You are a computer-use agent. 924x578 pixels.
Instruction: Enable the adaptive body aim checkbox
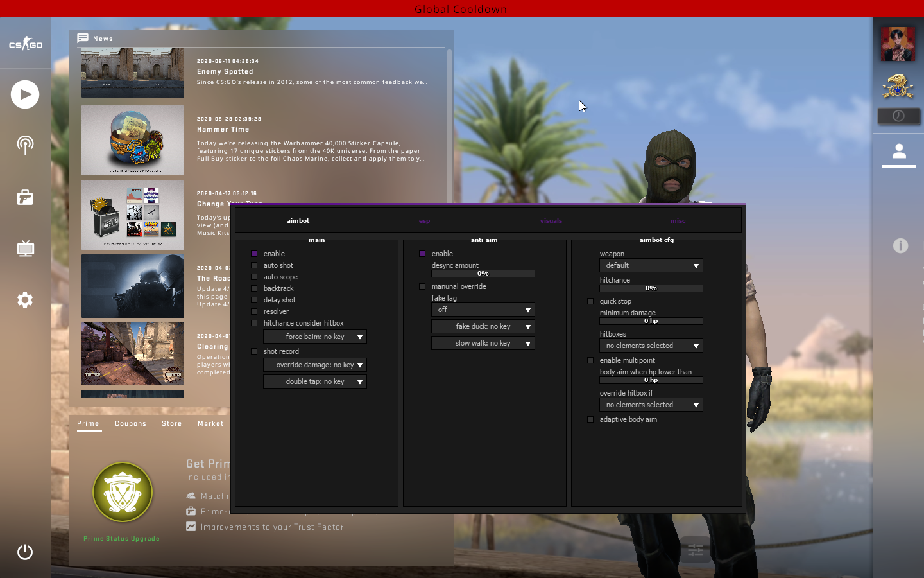pyautogui.click(x=590, y=419)
